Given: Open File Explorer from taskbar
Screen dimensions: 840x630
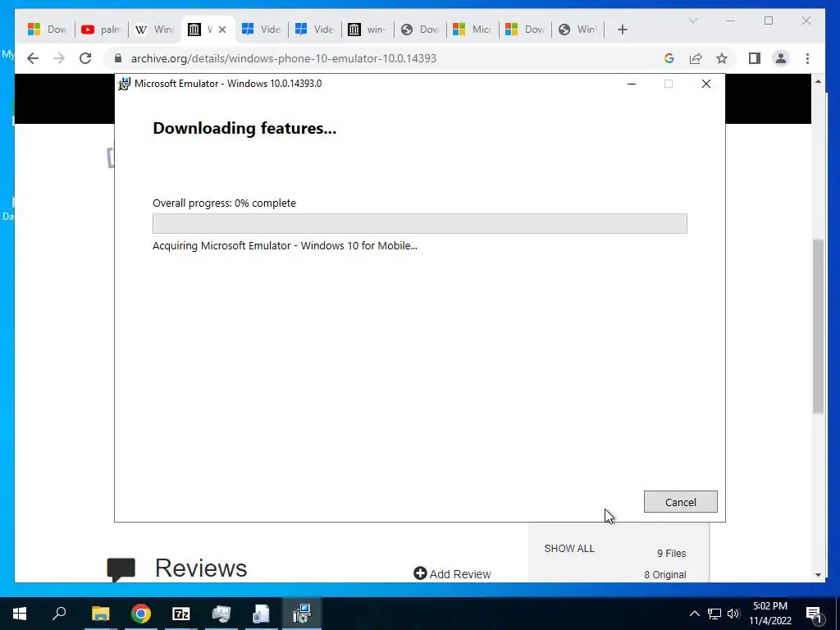Looking at the screenshot, I should pos(100,614).
